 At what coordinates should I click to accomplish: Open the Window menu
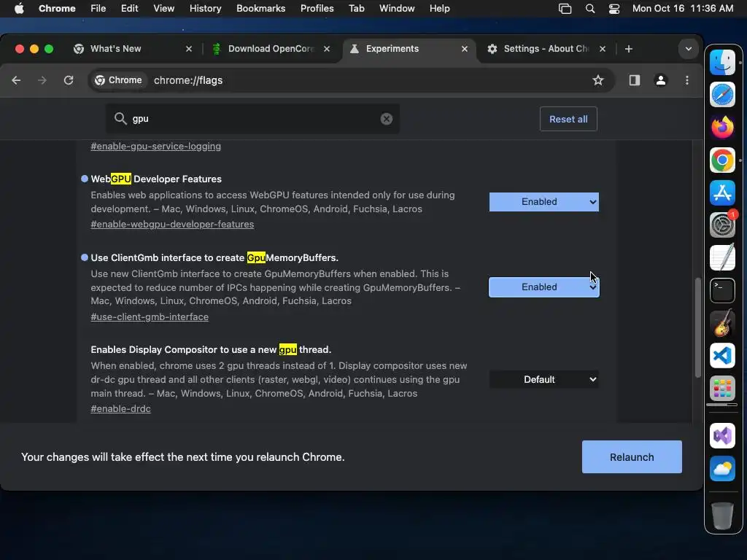[x=397, y=9]
